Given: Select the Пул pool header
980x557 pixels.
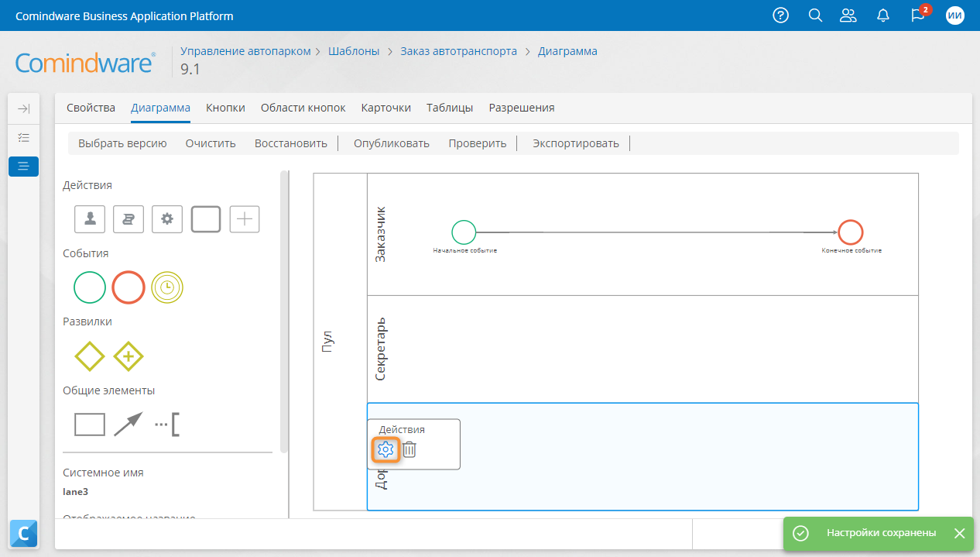Looking at the screenshot, I should pyautogui.click(x=327, y=342).
